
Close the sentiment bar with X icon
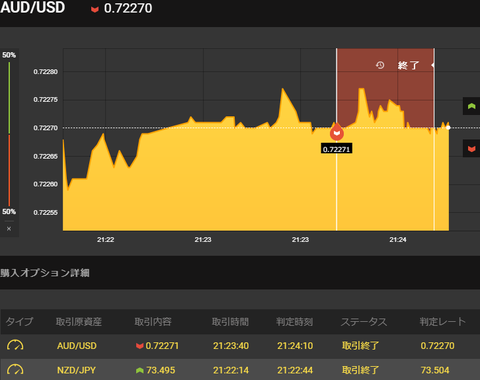pyautogui.click(x=9, y=229)
